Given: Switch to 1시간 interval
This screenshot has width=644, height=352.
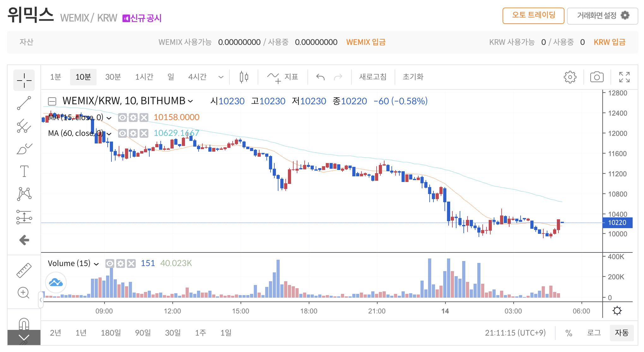Looking at the screenshot, I should coord(144,77).
